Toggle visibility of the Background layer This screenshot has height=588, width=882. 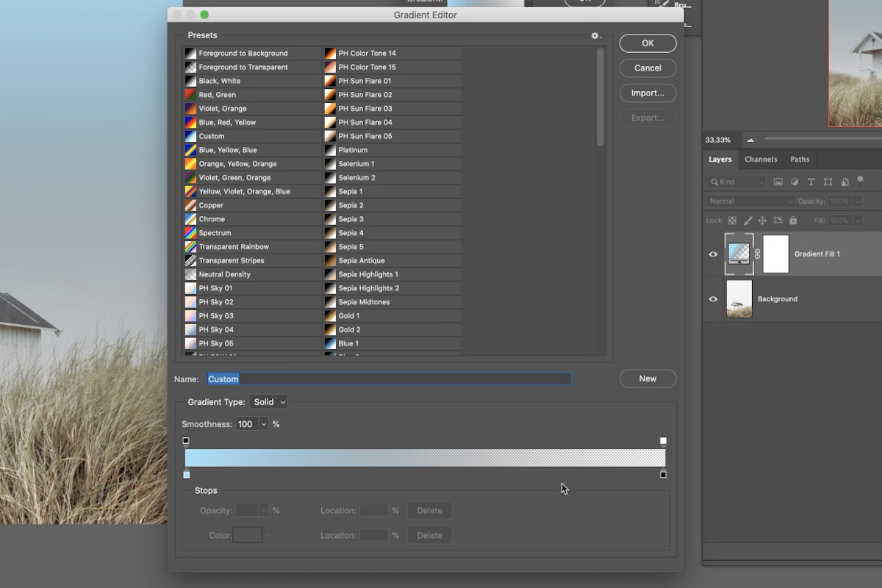point(713,299)
